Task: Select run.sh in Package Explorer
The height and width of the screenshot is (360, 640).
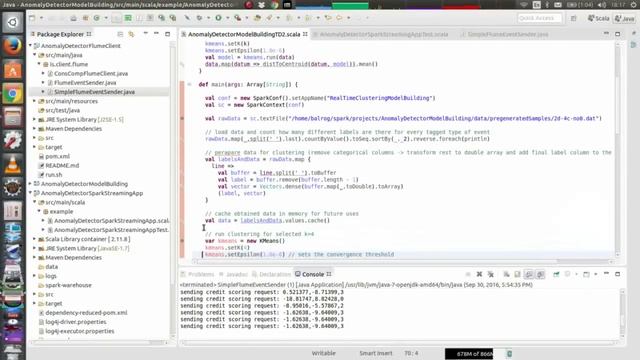Action: pyautogui.click(x=53, y=175)
